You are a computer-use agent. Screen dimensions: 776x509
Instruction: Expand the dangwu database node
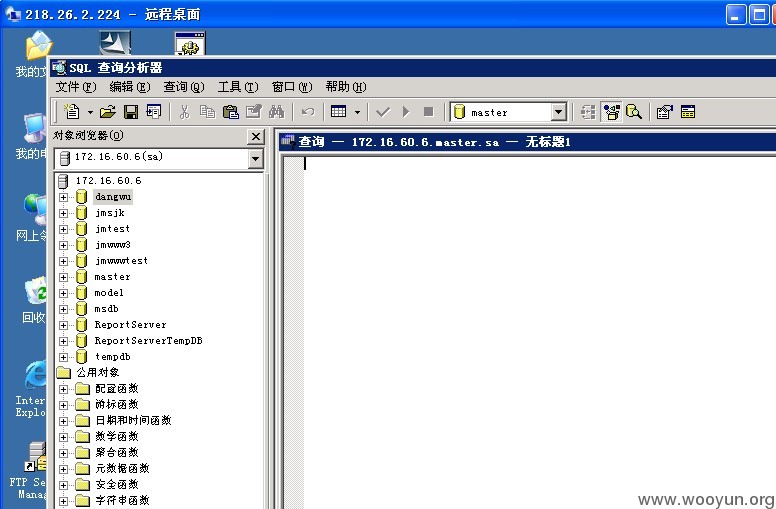click(63, 197)
